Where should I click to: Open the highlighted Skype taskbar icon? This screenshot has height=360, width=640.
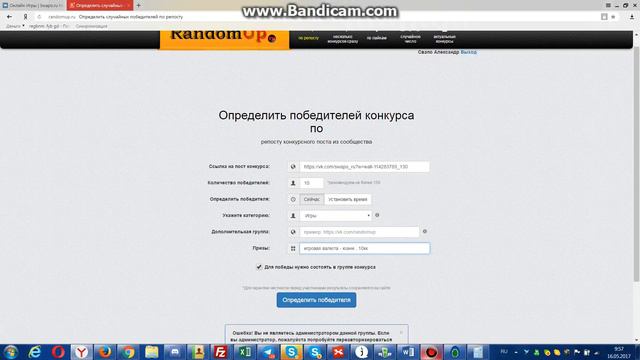[292, 352]
